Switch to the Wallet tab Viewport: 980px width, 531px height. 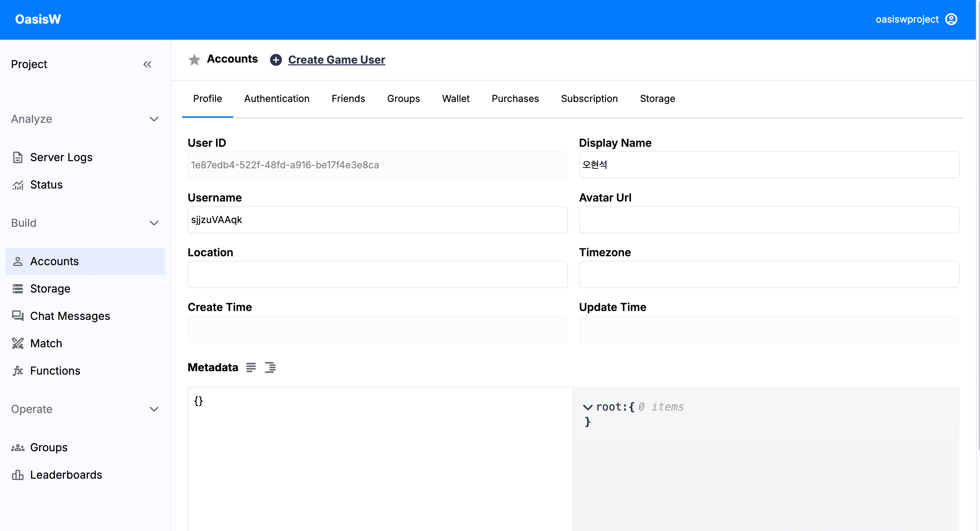point(456,99)
